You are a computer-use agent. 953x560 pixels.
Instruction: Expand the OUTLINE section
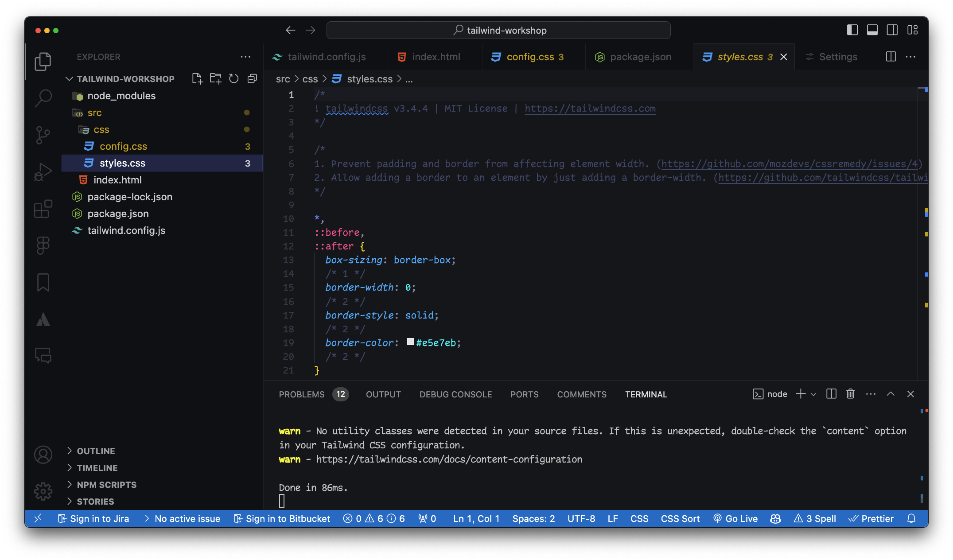coord(96,451)
